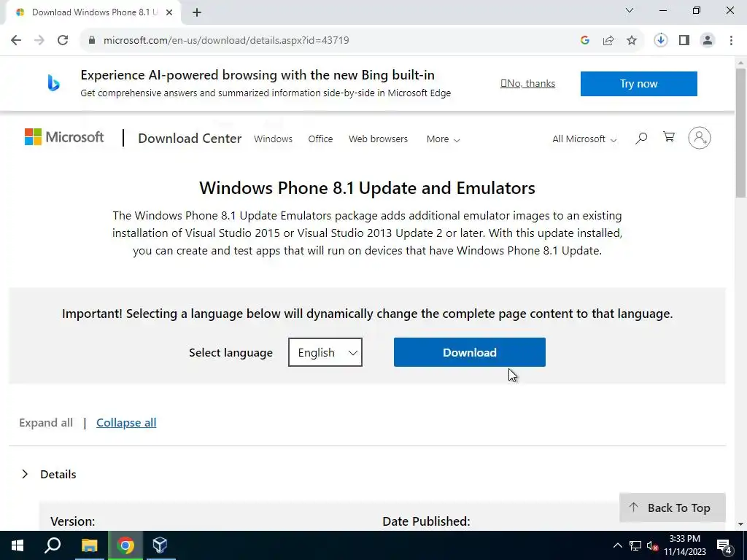This screenshot has width=747, height=560.
Task: Click the blue Download button
Action: coord(470,352)
